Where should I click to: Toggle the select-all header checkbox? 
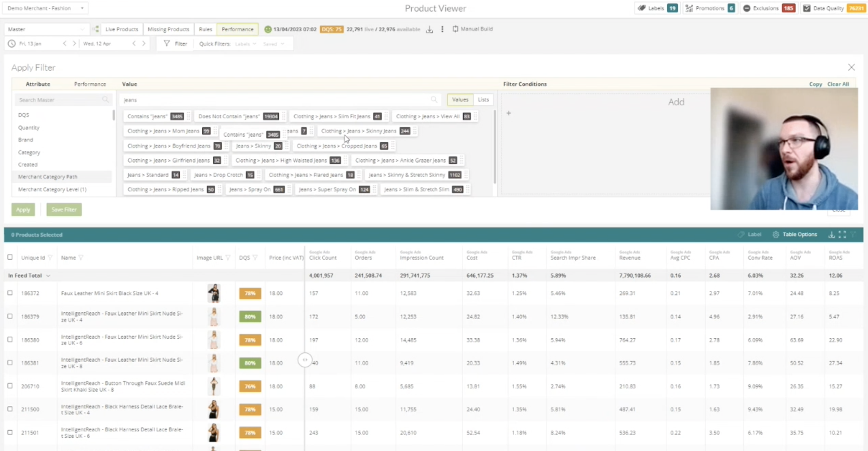pyautogui.click(x=10, y=257)
